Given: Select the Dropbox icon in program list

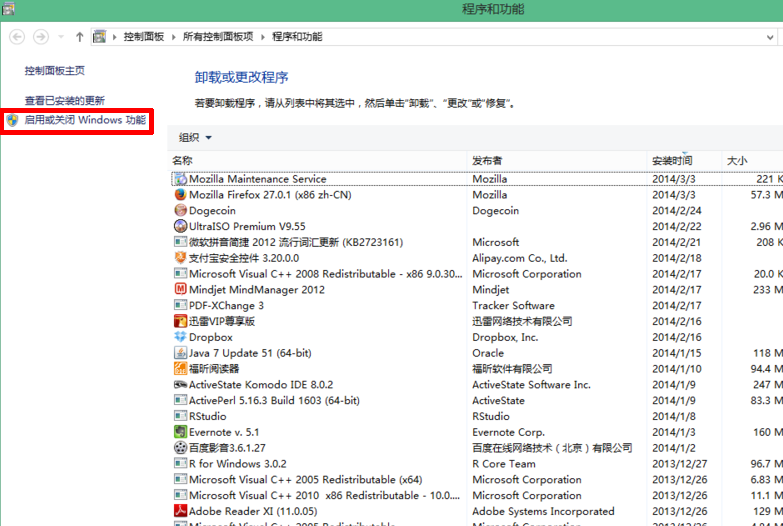Looking at the screenshot, I should [180, 337].
